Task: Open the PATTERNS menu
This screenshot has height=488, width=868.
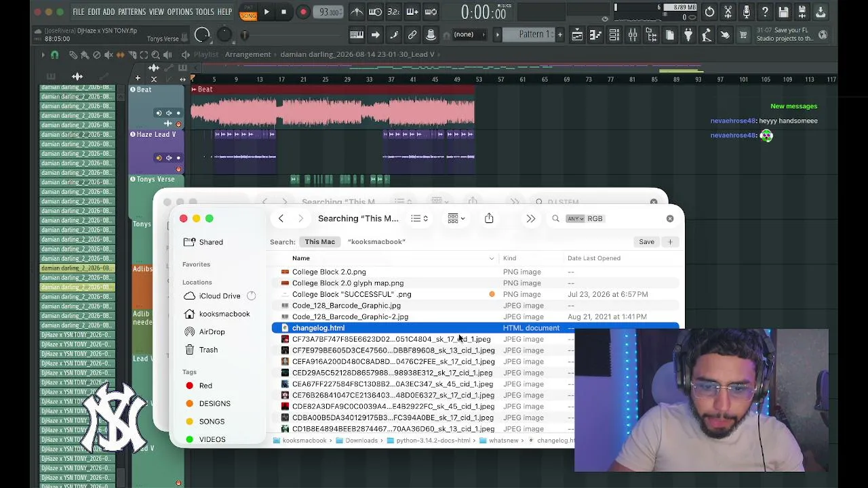Action: click(132, 12)
